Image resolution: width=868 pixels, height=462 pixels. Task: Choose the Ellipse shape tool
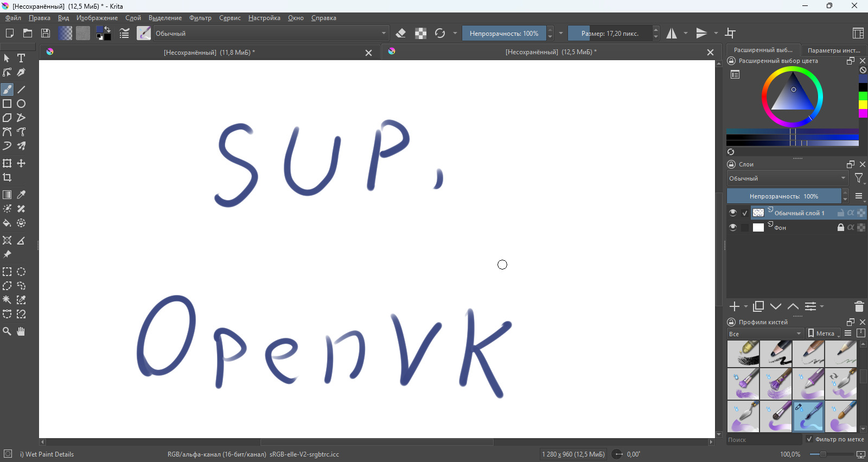point(21,104)
